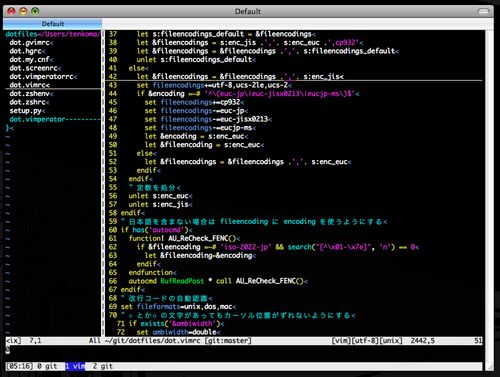Click the 7,1 position in left status line
Screen dimensions: 500x377
coord(35,340)
